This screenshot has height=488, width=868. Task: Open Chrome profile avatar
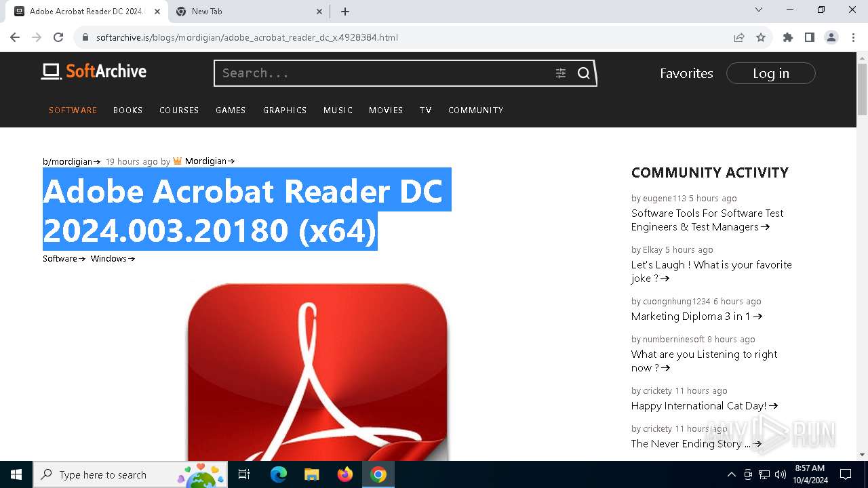[x=831, y=37]
